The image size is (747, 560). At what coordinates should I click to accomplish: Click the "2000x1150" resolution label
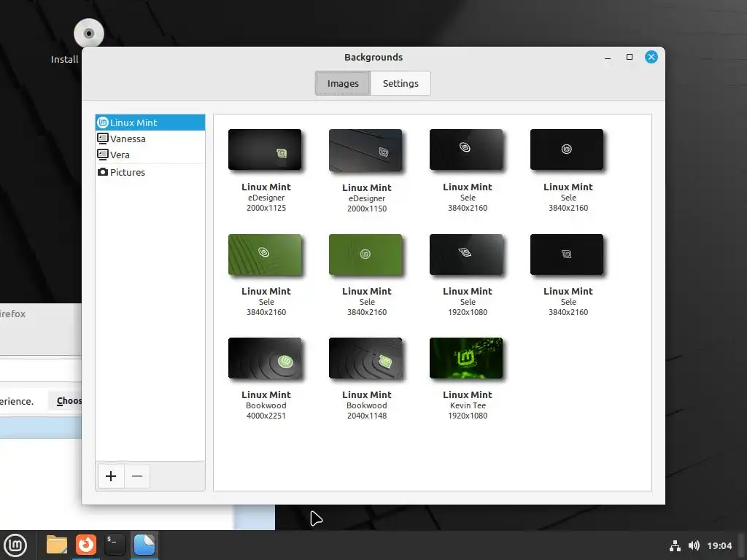pyautogui.click(x=367, y=209)
